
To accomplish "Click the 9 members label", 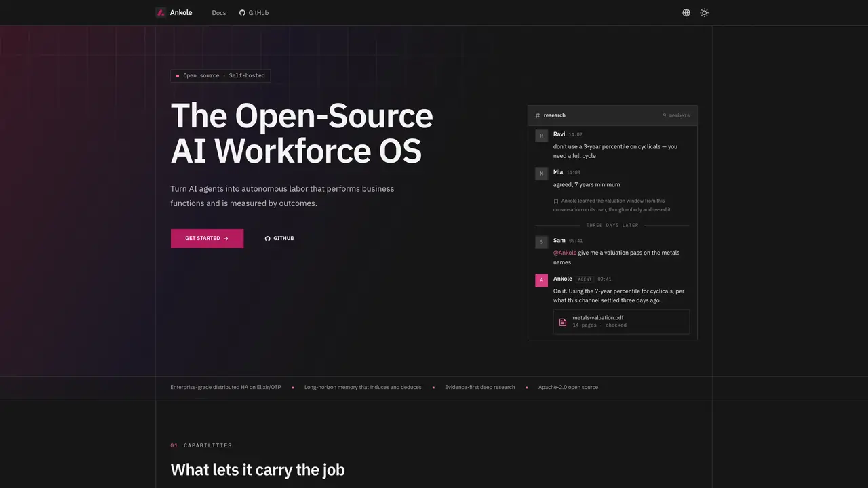I will click(x=676, y=115).
